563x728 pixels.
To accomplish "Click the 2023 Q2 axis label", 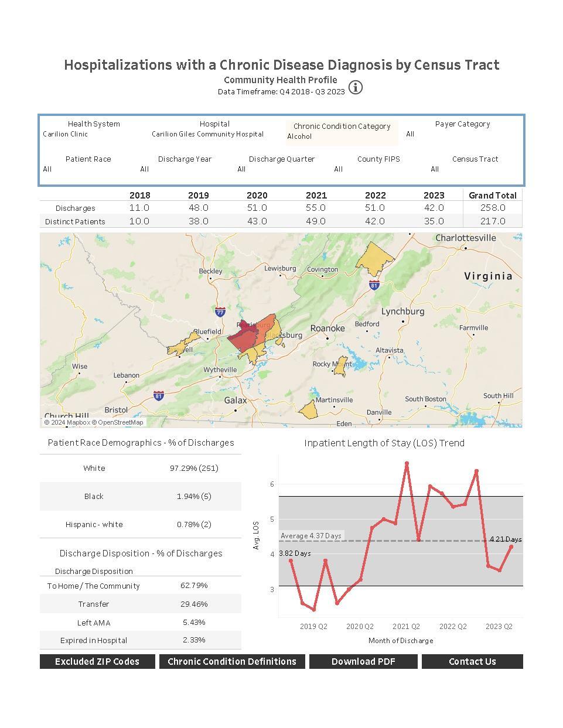I will coord(499,627).
